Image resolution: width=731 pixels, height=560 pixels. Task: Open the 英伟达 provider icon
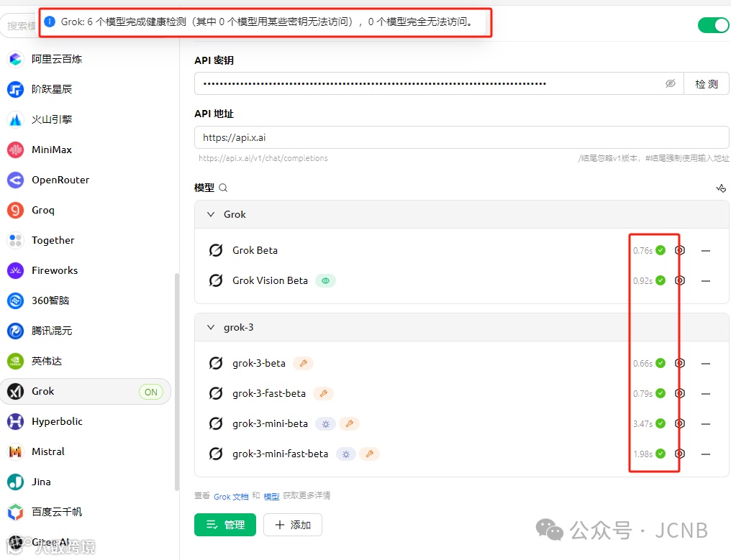point(15,361)
